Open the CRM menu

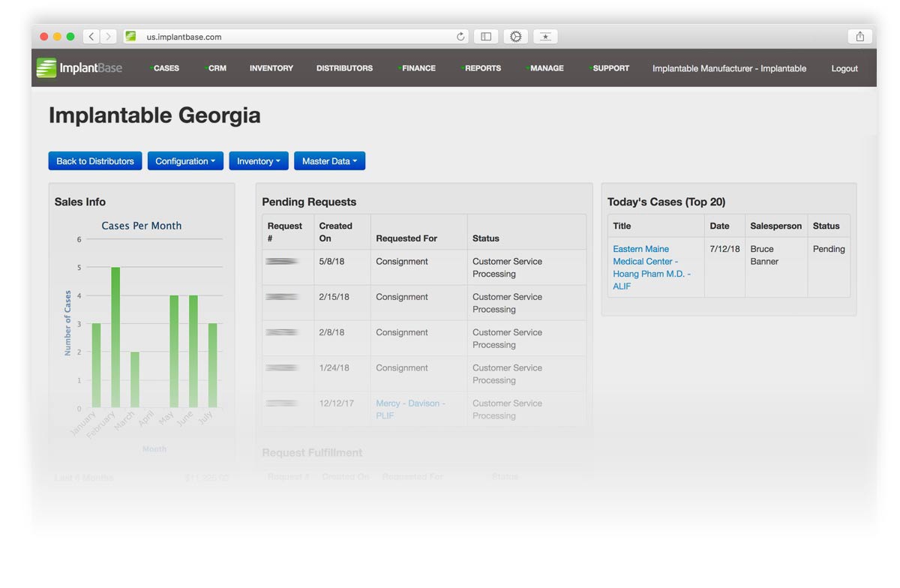click(215, 68)
